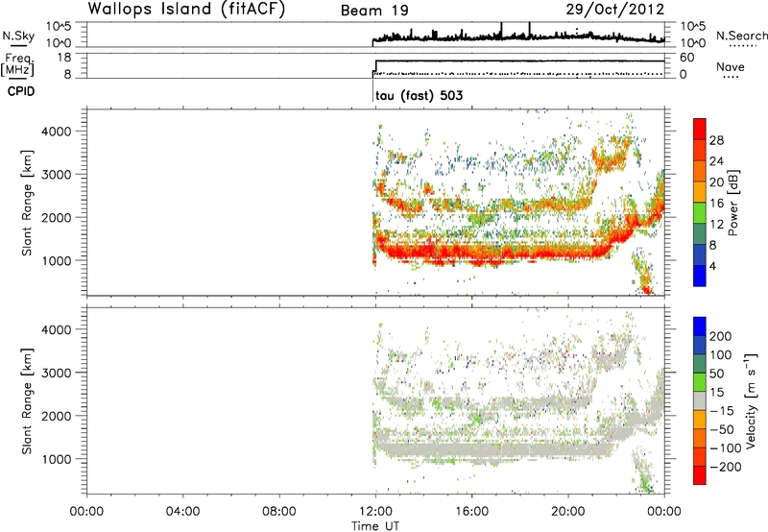
Task: Click the gray segment of Velocity colorbar
Action: click(x=700, y=400)
